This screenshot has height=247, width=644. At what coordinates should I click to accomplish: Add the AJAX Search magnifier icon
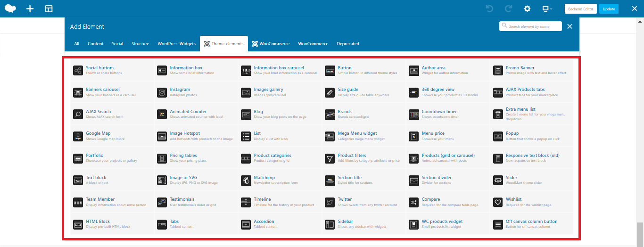tap(78, 114)
